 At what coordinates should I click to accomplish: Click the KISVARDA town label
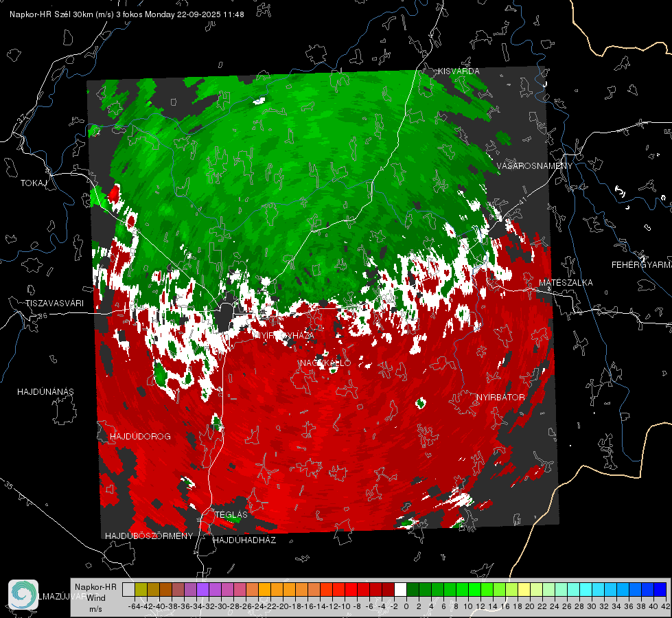coord(459,71)
